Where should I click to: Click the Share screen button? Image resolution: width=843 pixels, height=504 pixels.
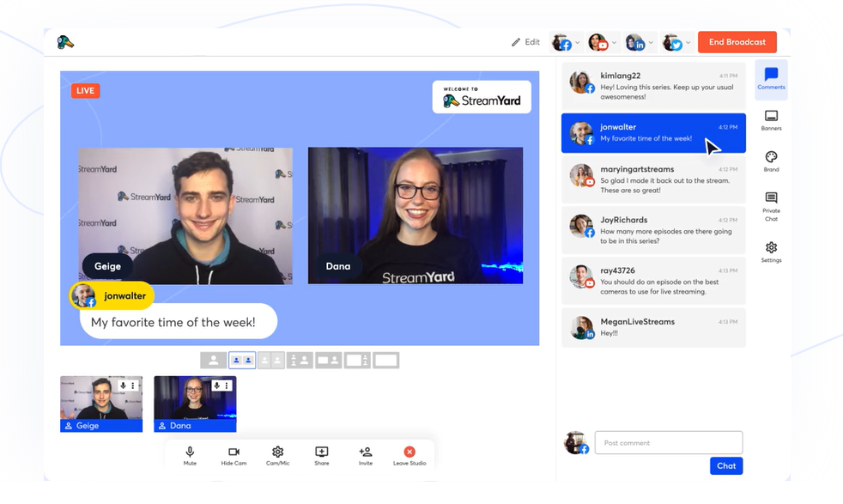[x=322, y=456]
